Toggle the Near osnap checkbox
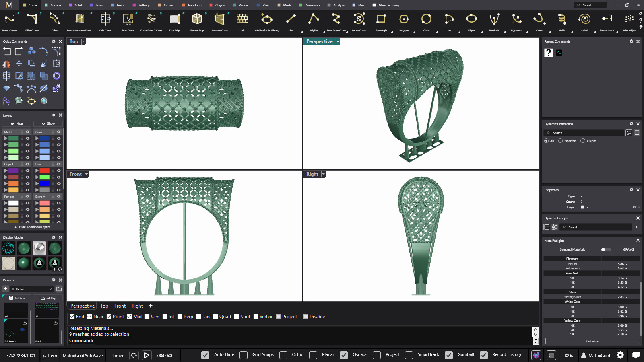This screenshot has height=362, width=644. click(90, 317)
